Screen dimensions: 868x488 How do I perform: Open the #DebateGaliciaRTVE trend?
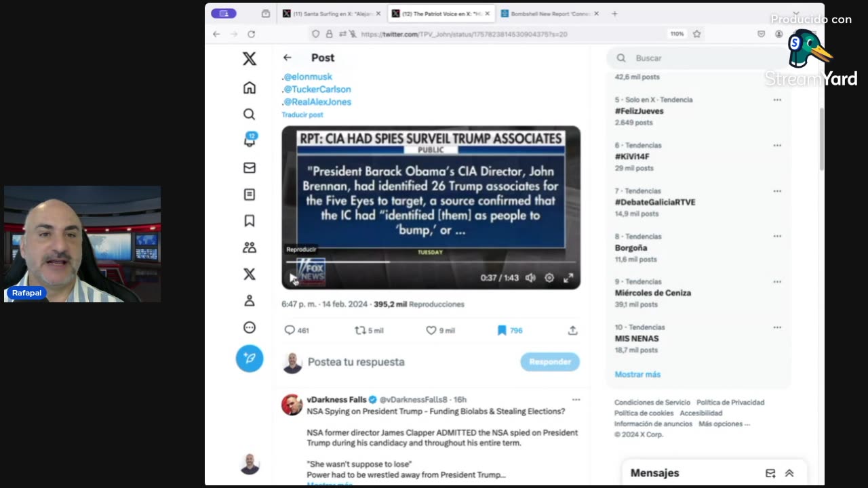pyautogui.click(x=655, y=202)
